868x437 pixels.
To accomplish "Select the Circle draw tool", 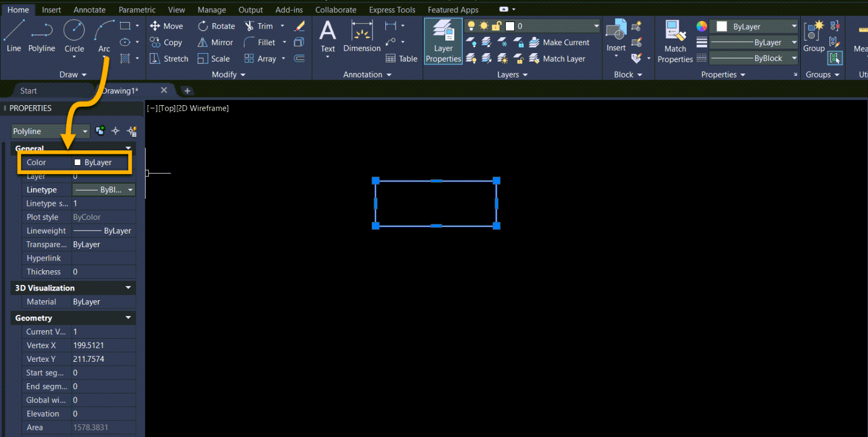I will click(x=74, y=35).
